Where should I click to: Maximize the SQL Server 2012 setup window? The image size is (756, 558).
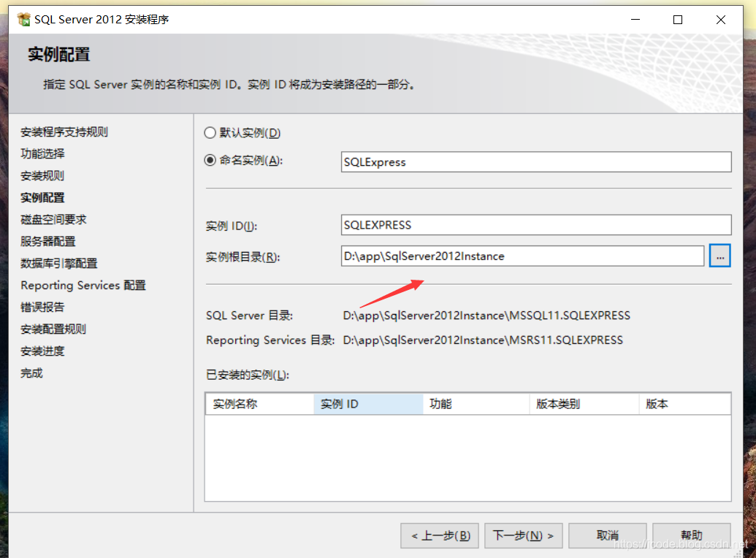point(678,19)
